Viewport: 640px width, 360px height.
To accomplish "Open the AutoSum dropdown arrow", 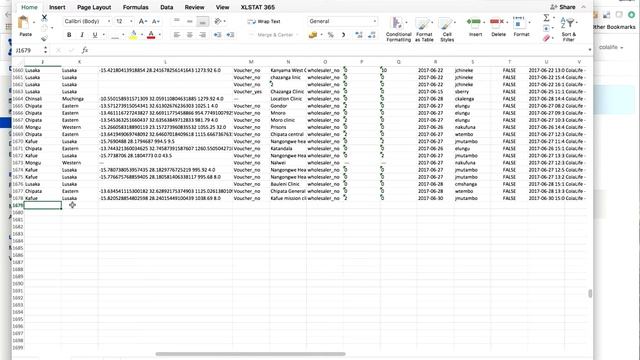I will click(553, 18).
